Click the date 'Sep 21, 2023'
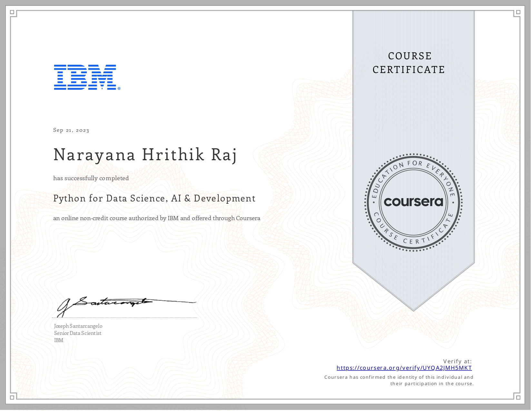Screen dimensions: 532x411 click(71, 130)
